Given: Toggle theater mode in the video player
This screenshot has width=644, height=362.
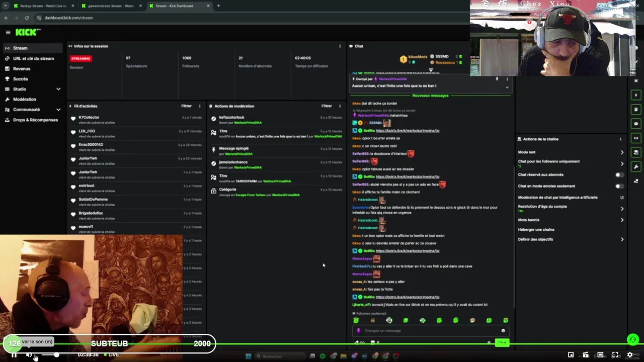Looking at the screenshot, I should tap(600, 354).
